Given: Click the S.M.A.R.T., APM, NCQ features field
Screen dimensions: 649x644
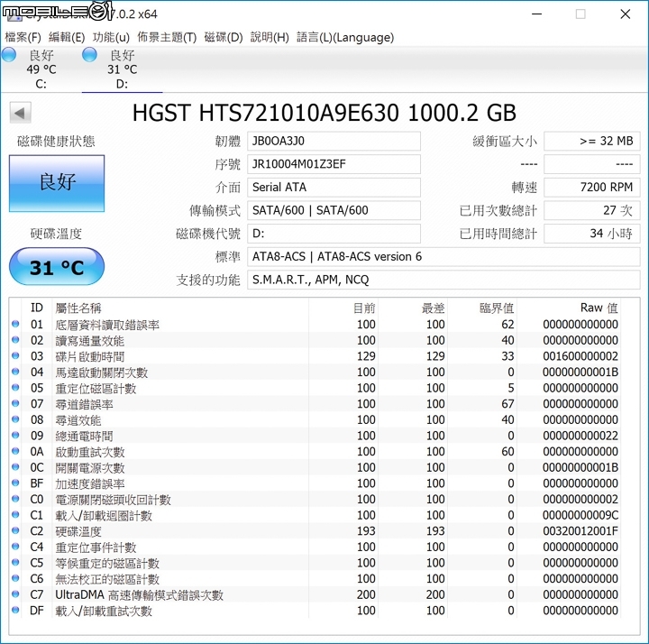Looking at the screenshot, I should pyautogui.click(x=443, y=280).
